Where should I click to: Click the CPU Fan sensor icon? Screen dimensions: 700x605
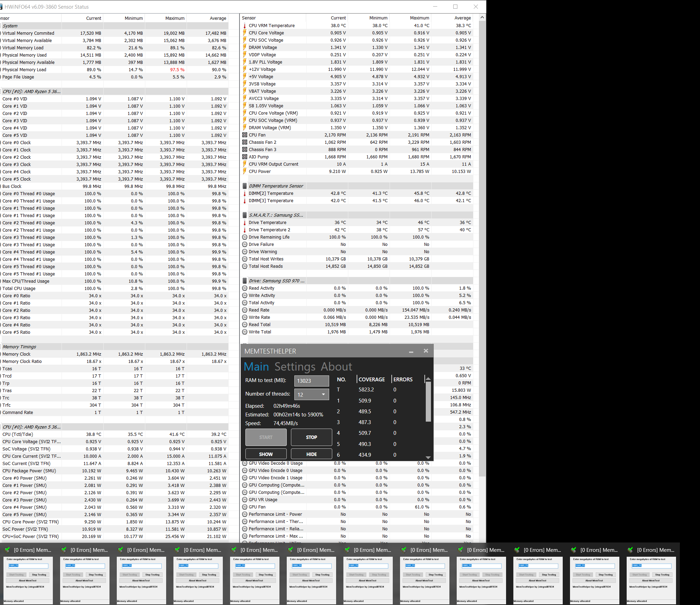(x=245, y=135)
